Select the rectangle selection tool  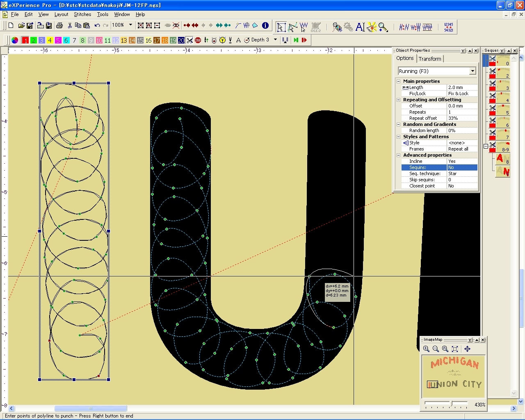tap(281, 27)
